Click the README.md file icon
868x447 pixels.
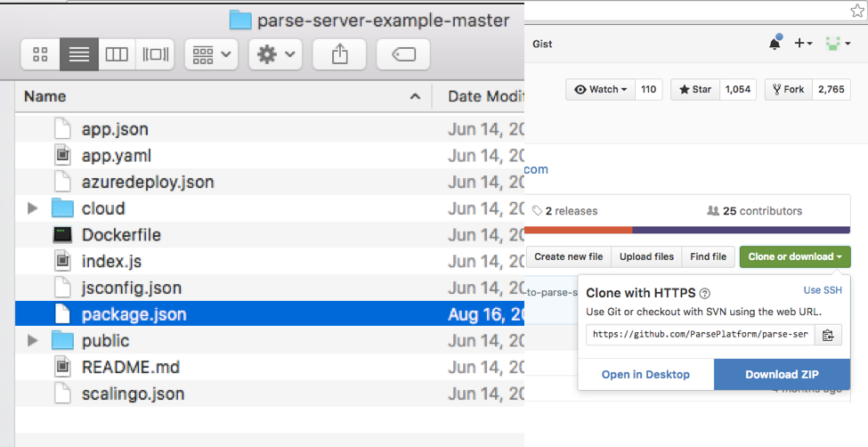(62, 367)
